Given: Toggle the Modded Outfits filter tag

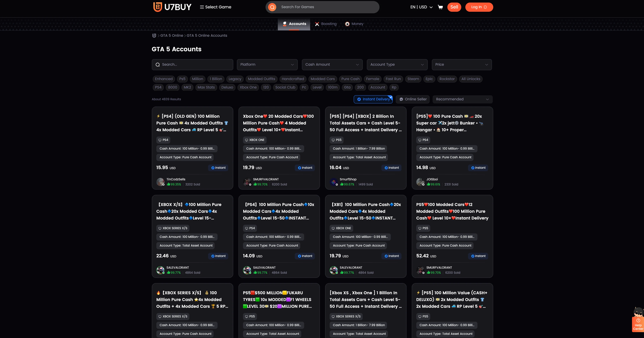Looking at the screenshot, I should click(261, 79).
